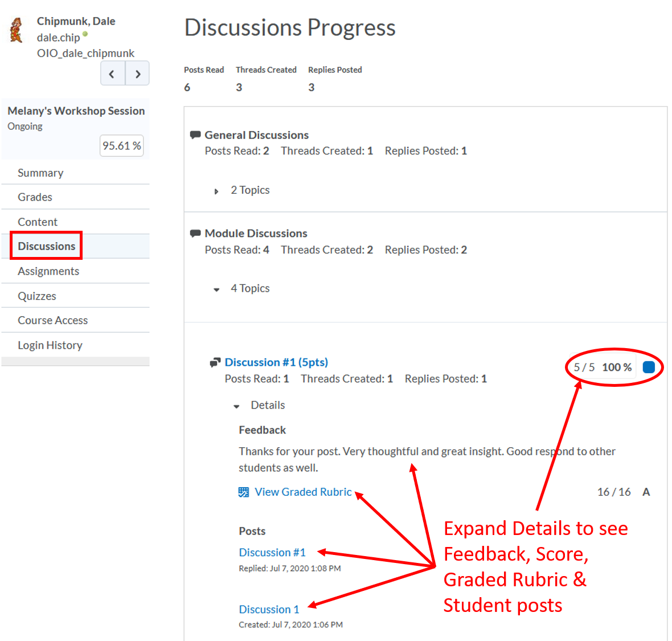Screen dimensions: 672x641
Task: Click the previous-learner left arrow
Action: tap(112, 73)
